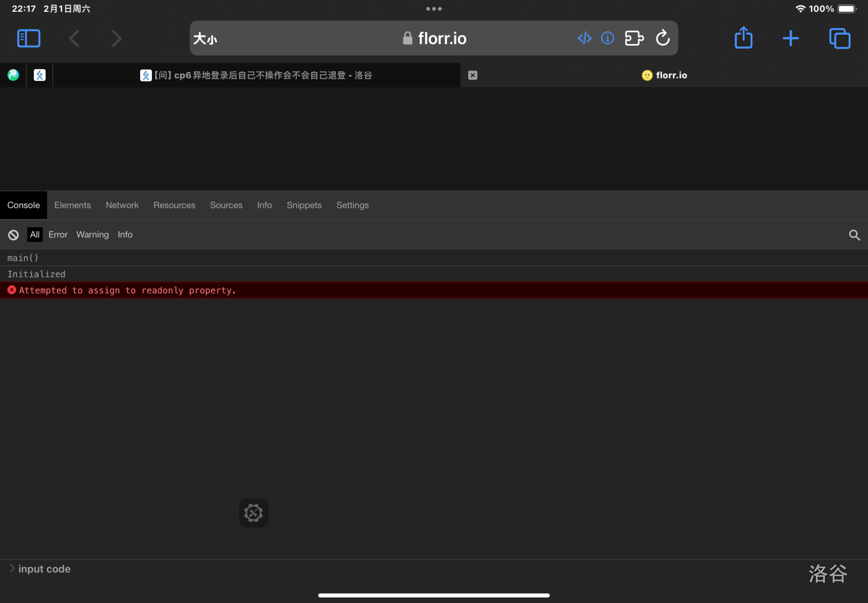Clear the console log
868x603 pixels.
(13, 235)
